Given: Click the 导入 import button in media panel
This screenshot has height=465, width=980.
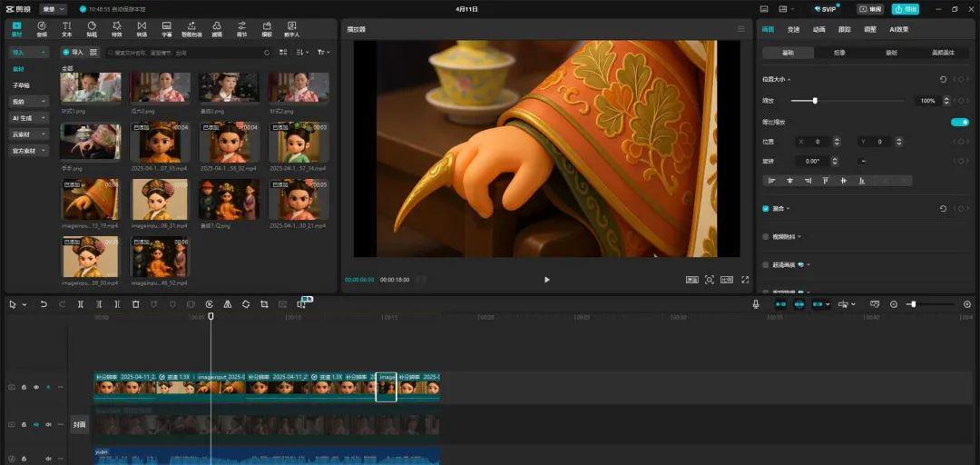Looking at the screenshot, I should click(73, 53).
